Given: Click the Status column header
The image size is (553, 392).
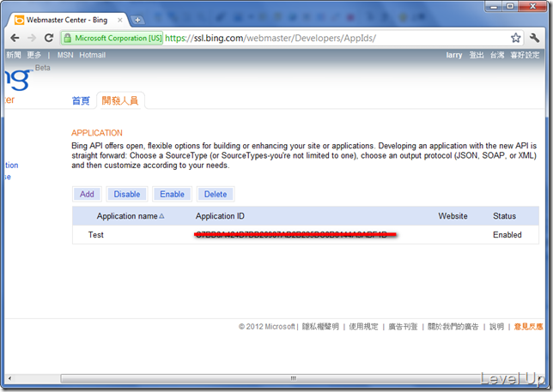Looking at the screenshot, I should [x=504, y=216].
